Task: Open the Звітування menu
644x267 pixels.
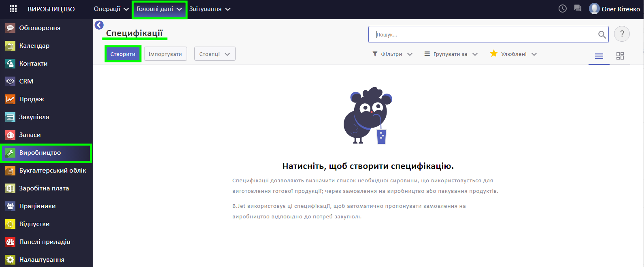Action: click(209, 9)
